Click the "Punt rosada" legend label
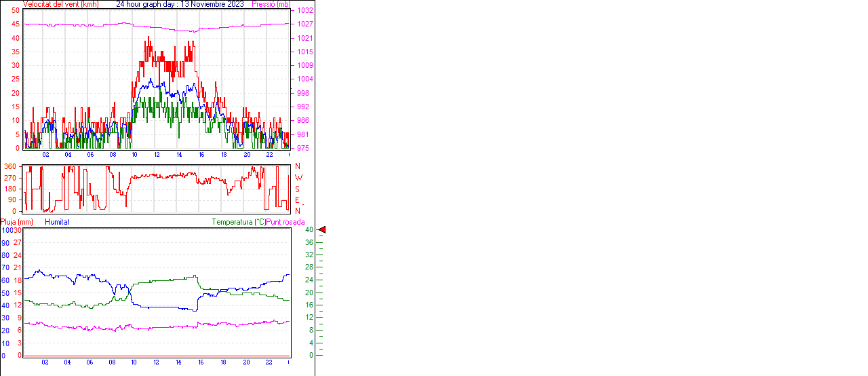868x376 pixels. coord(285,222)
